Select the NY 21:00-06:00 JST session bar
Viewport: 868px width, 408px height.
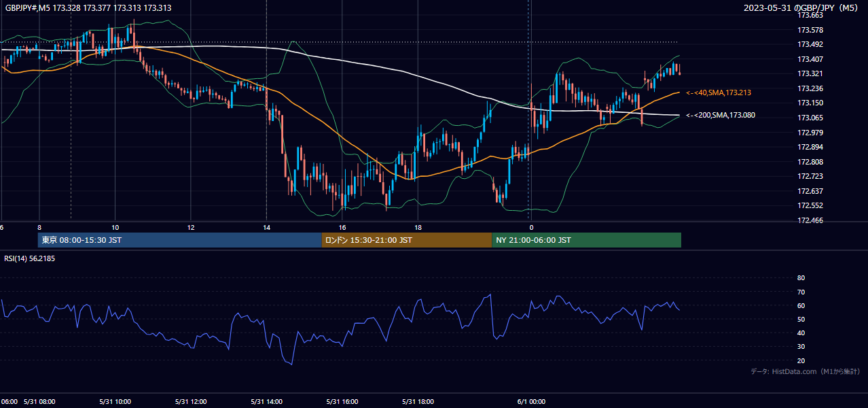click(586, 240)
